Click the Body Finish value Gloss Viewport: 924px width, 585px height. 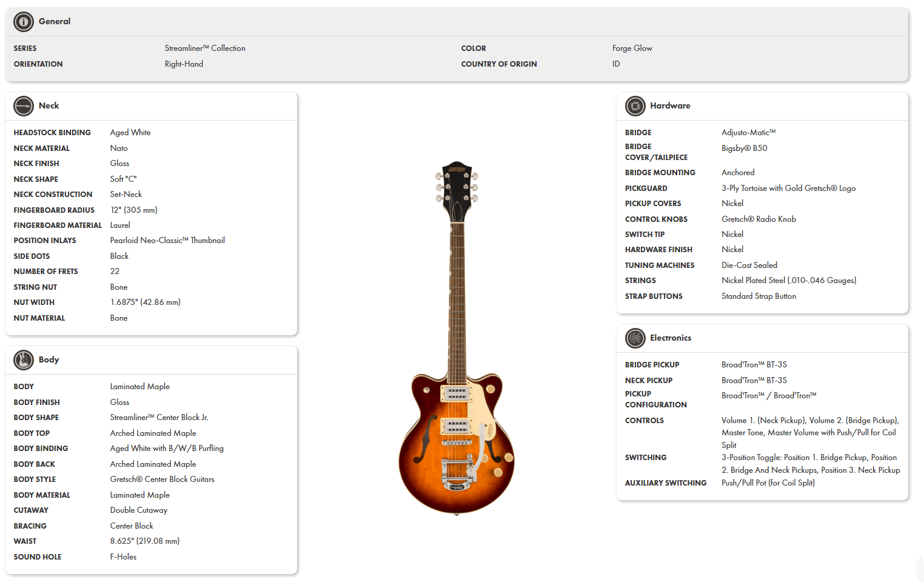coord(119,402)
